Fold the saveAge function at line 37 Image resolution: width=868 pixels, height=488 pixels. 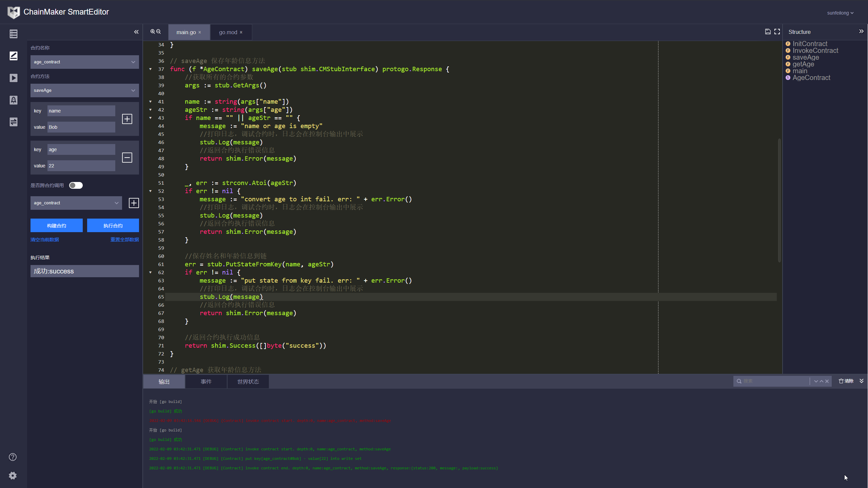tap(151, 69)
